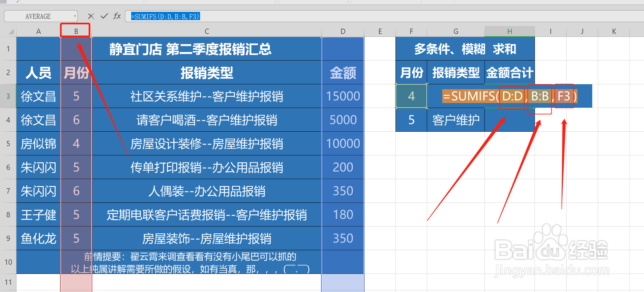Select row 7 header
The height and width of the screenshot is (292, 644).
click(8, 191)
